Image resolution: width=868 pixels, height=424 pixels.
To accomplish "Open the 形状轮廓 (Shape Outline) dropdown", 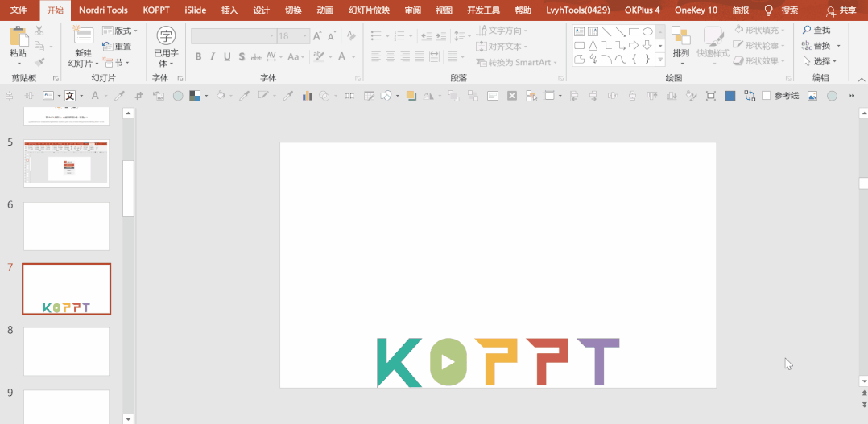I will coord(759,45).
